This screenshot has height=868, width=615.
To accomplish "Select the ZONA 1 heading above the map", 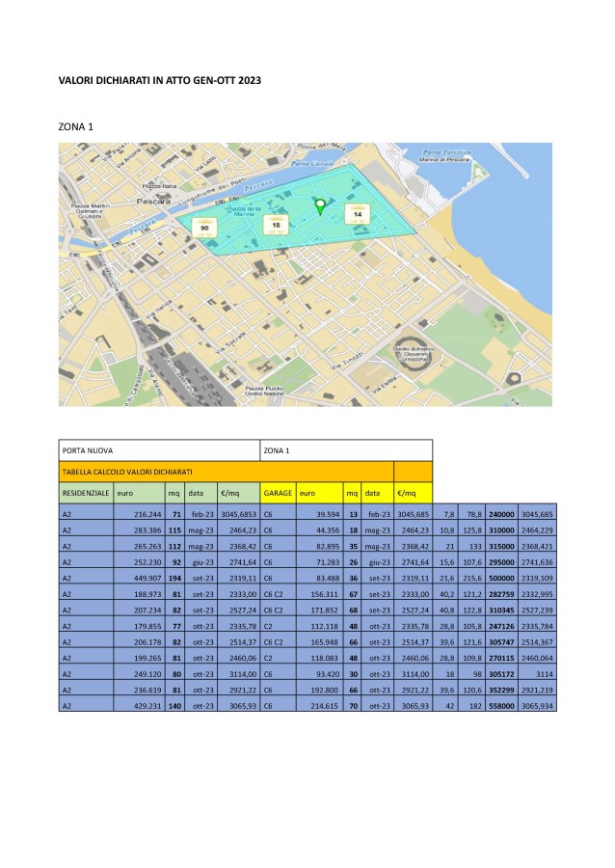I will click(76, 126).
